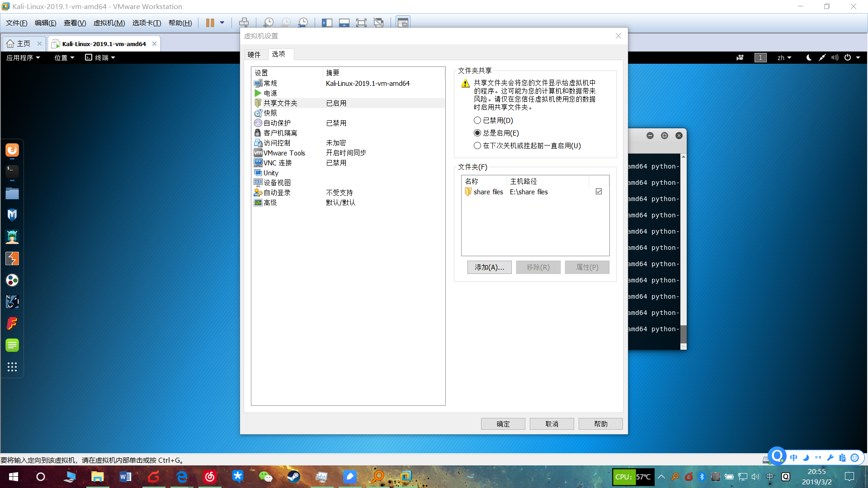Click the 取消 Cancel button

click(552, 424)
